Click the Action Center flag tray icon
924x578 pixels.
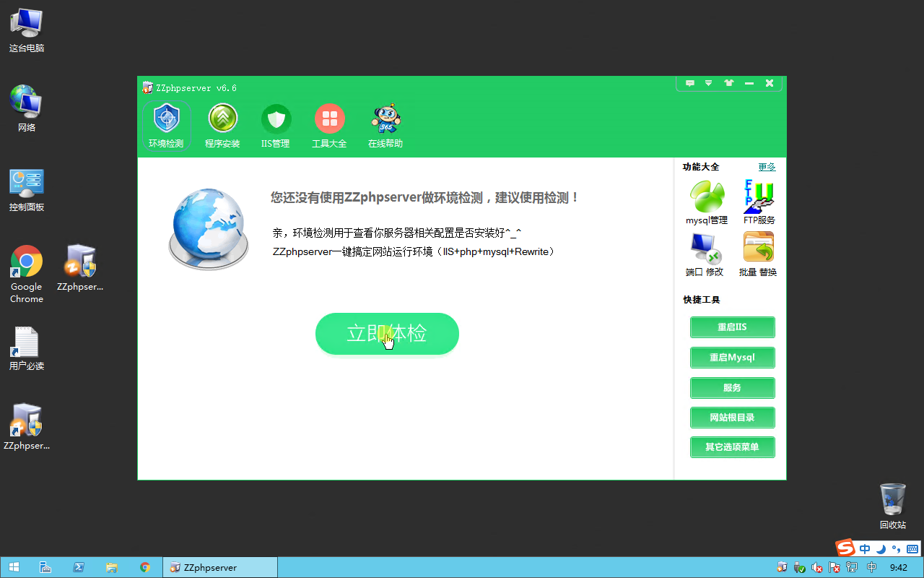coord(834,568)
